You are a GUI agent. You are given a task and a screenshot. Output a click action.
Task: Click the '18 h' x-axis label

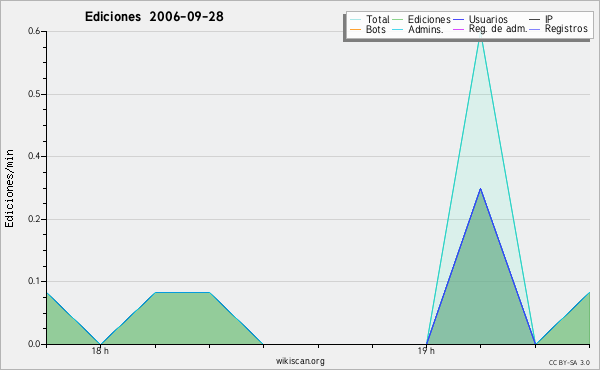100,351
